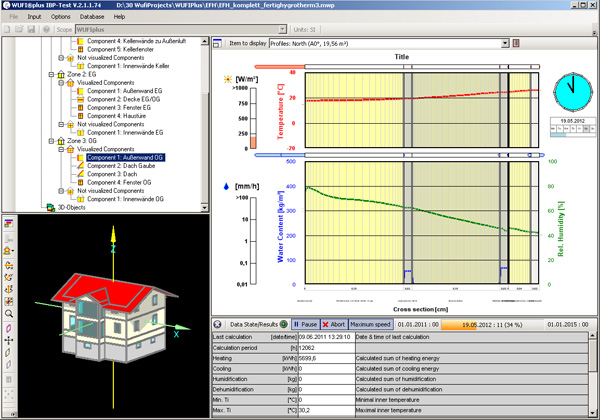
Task: Click the simulation progress bar at 34%
Action: tap(492, 325)
